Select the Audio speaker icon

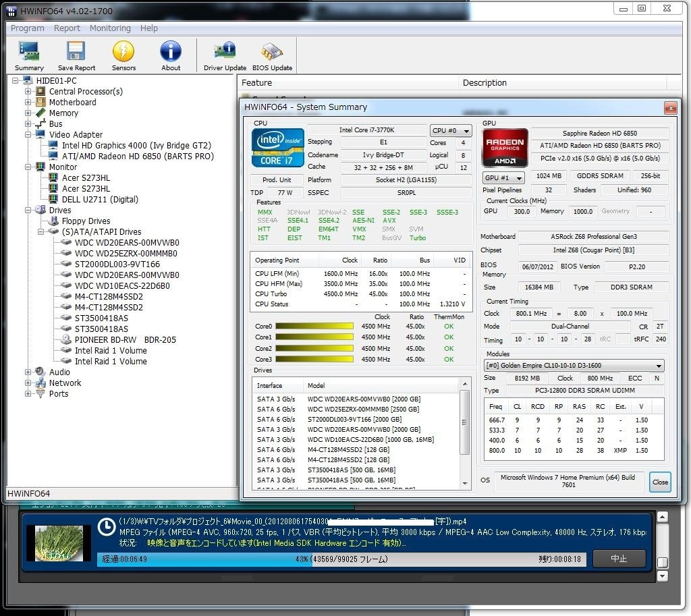(40, 372)
